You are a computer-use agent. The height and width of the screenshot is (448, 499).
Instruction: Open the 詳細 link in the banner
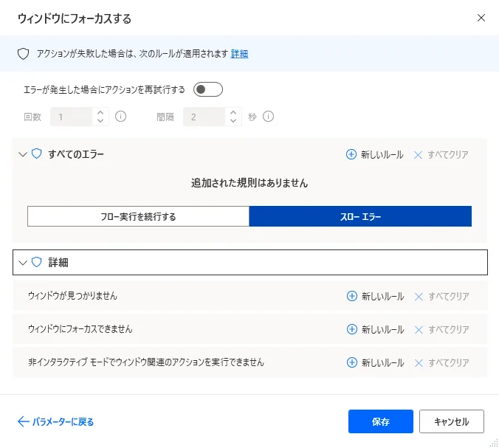(239, 54)
